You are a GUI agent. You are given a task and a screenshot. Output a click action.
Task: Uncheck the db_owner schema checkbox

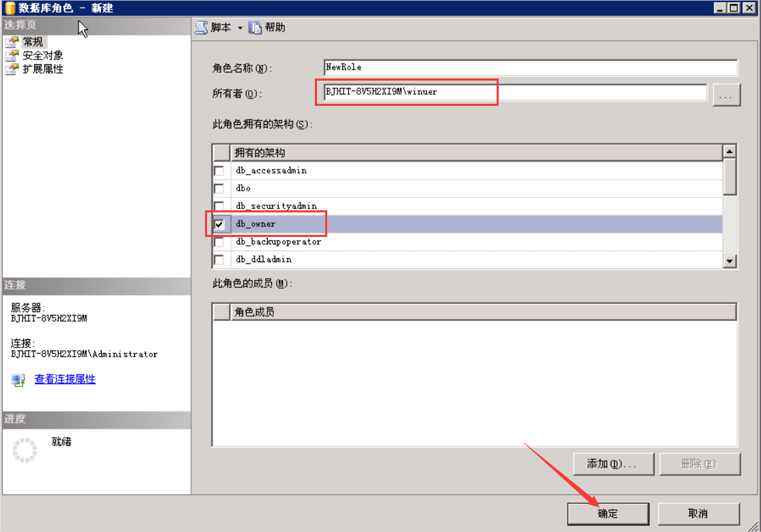[219, 224]
